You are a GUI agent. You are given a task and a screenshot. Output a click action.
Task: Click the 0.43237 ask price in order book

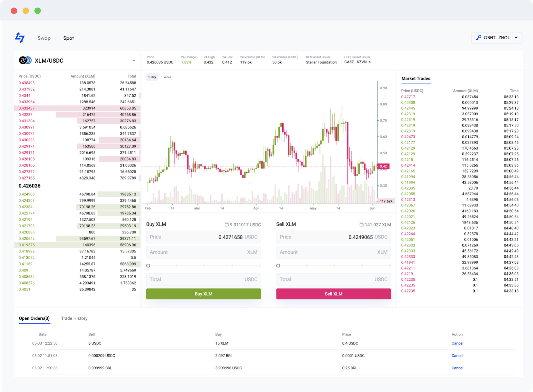coord(26,115)
